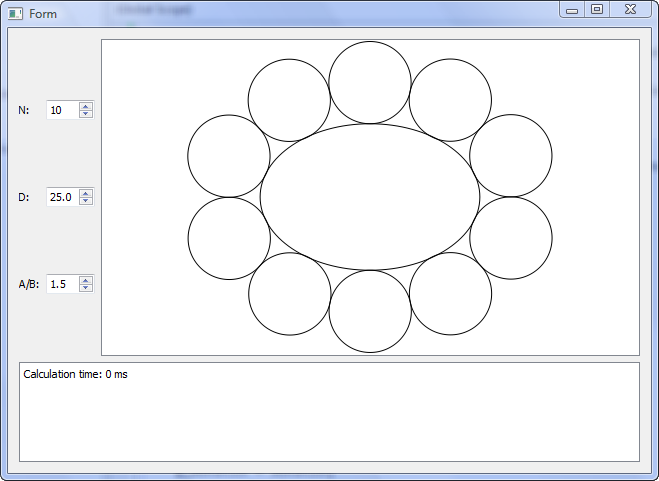Click into the A/B field showing 1.5
659x481 pixels.
62,284
